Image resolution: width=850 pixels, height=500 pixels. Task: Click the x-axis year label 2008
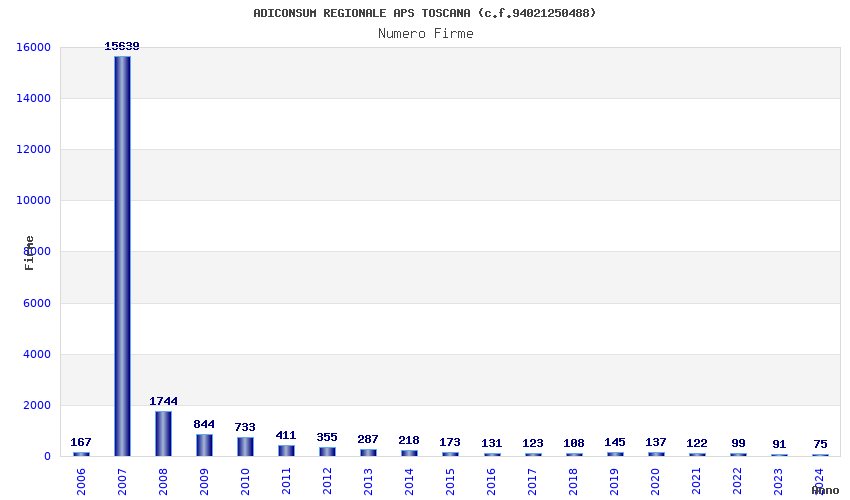click(163, 482)
